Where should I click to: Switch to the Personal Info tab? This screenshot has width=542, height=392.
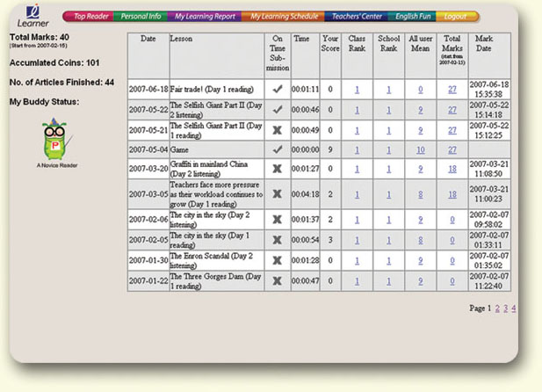(140, 17)
